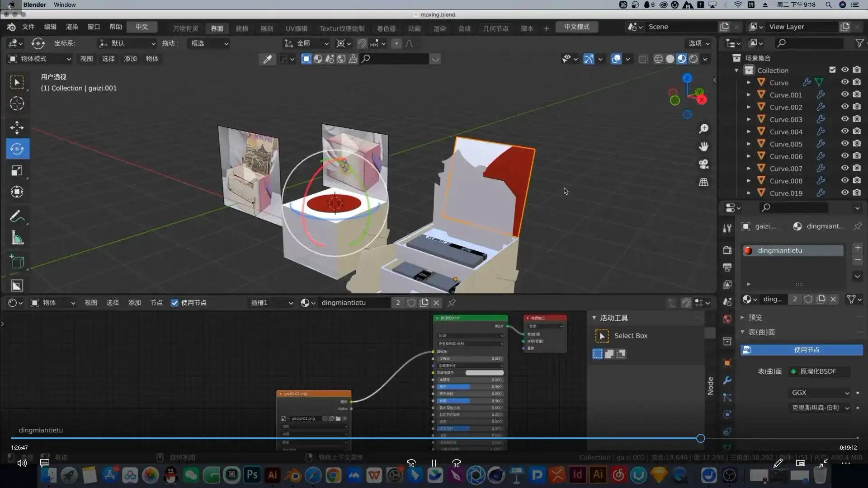Hide Curve.003 in the viewport

tap(845, 119)
